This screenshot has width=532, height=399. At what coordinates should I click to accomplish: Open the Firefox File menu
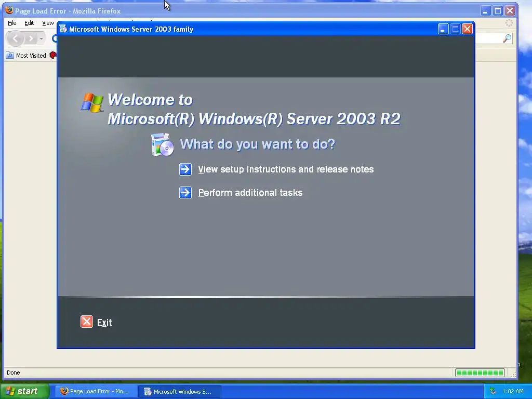(12, 23)
